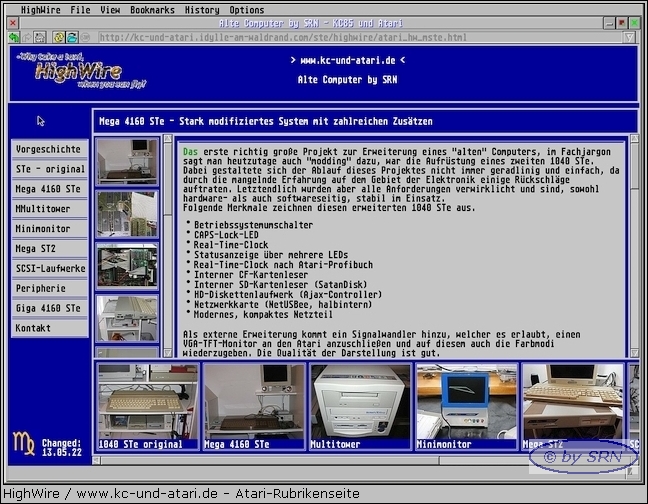Click the article text vertical scrollbar thumb

click(634, 166)
